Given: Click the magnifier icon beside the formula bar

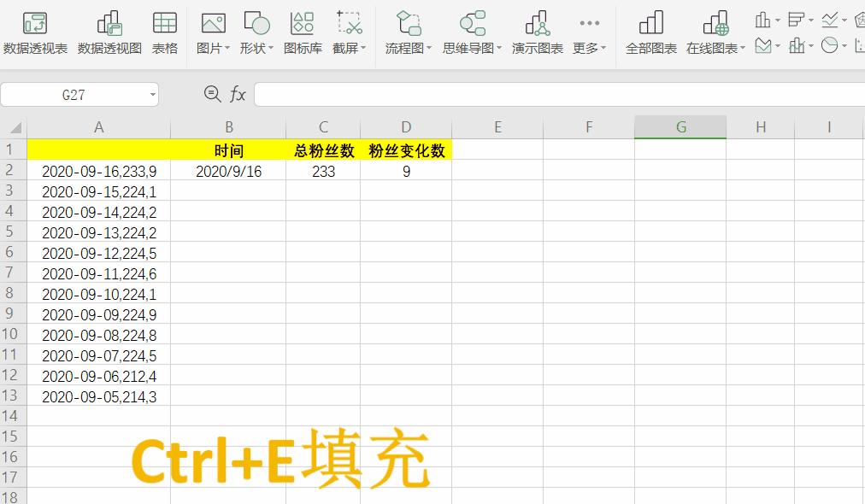Looking at the screenshot, I should pos(212,94).
